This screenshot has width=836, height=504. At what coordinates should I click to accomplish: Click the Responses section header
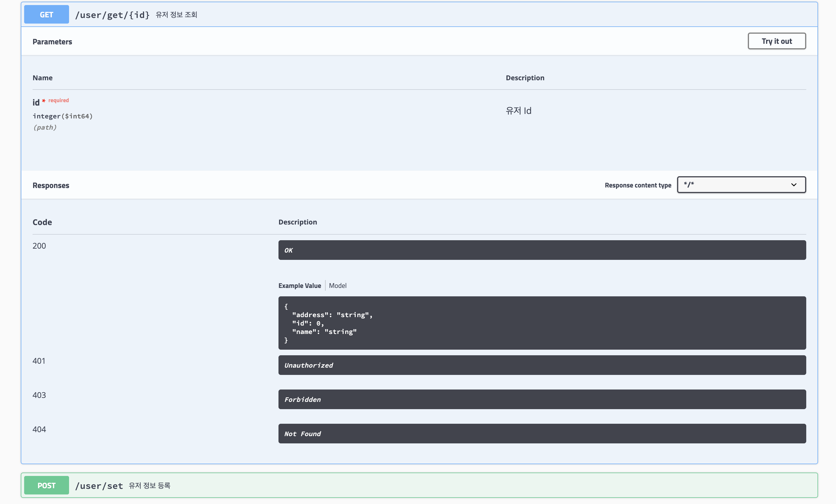pos(51,185)
